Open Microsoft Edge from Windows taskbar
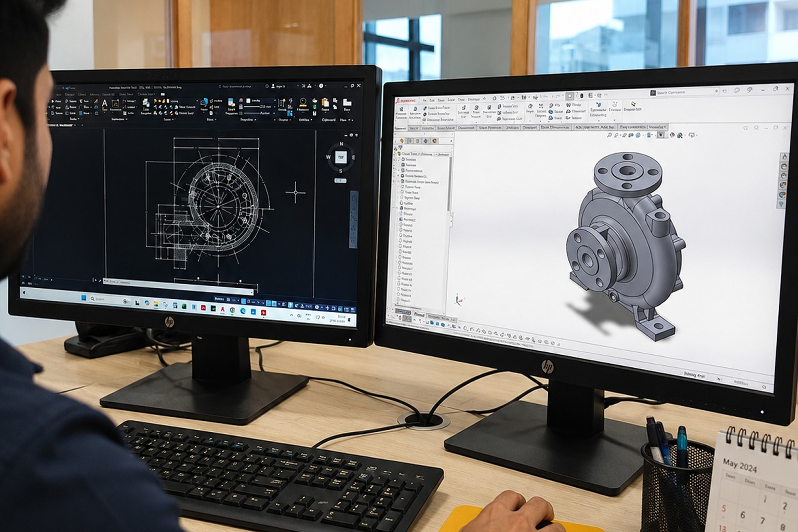 (243, 311)
